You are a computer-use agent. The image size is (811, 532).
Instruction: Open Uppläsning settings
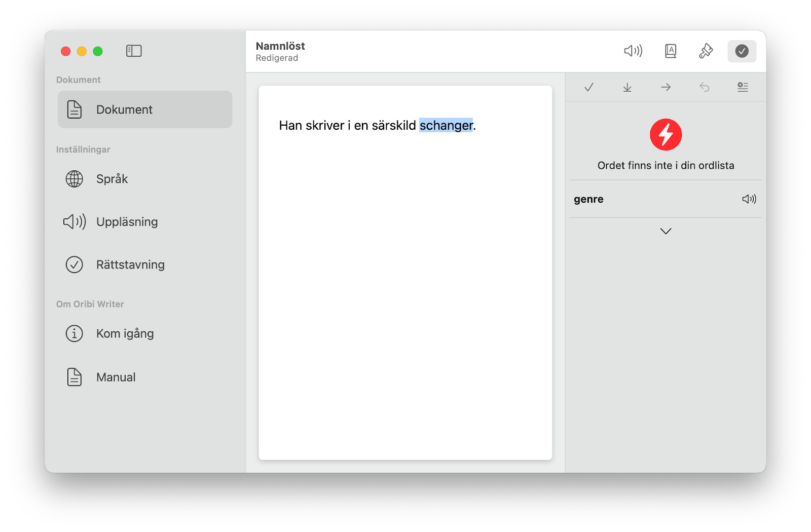(x=145, y=222)
